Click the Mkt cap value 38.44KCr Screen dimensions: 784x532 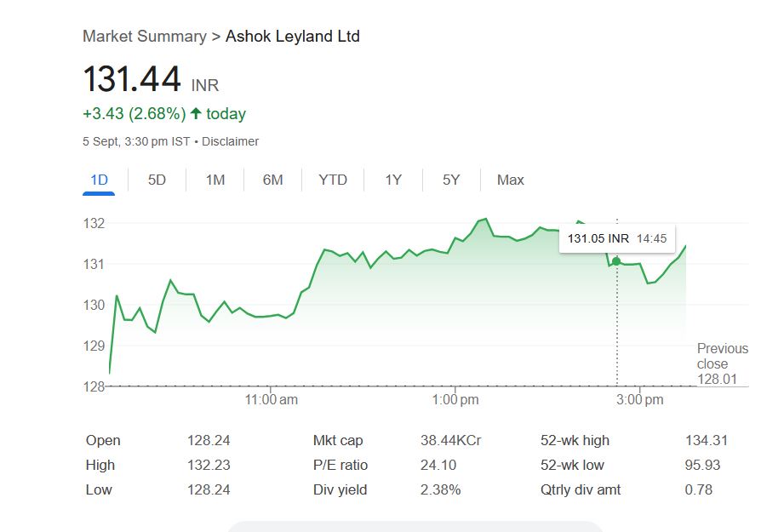point(450,441)
